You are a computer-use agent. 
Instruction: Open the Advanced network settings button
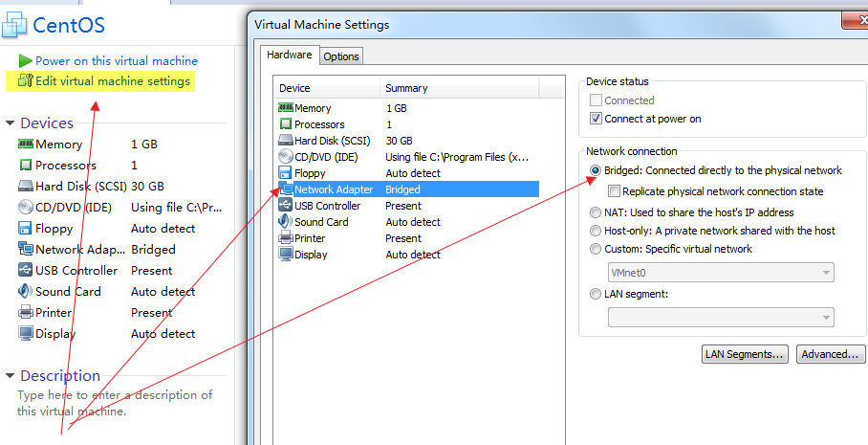point(832,354)
